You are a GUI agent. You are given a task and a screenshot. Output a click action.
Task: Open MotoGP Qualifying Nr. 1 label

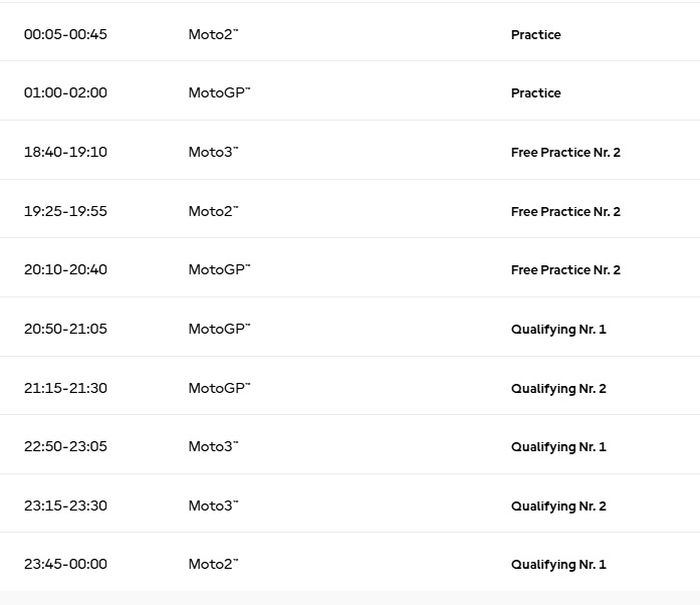(x=558, y=329)
